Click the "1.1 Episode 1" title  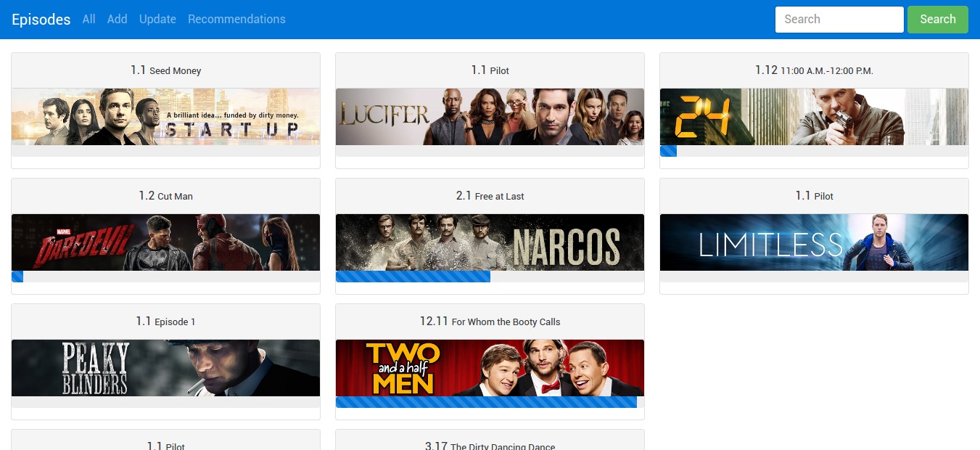click(x=165, y=322)
